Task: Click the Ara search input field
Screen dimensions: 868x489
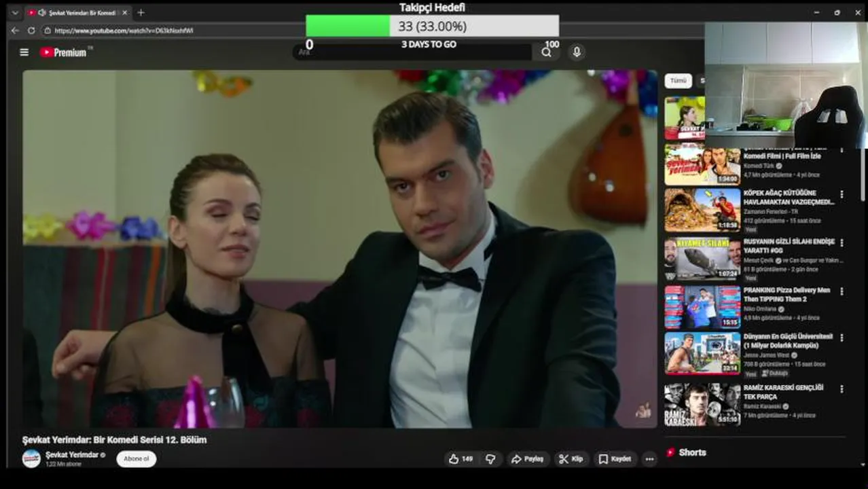Action: pyautogui.click(x=414, y=52)
